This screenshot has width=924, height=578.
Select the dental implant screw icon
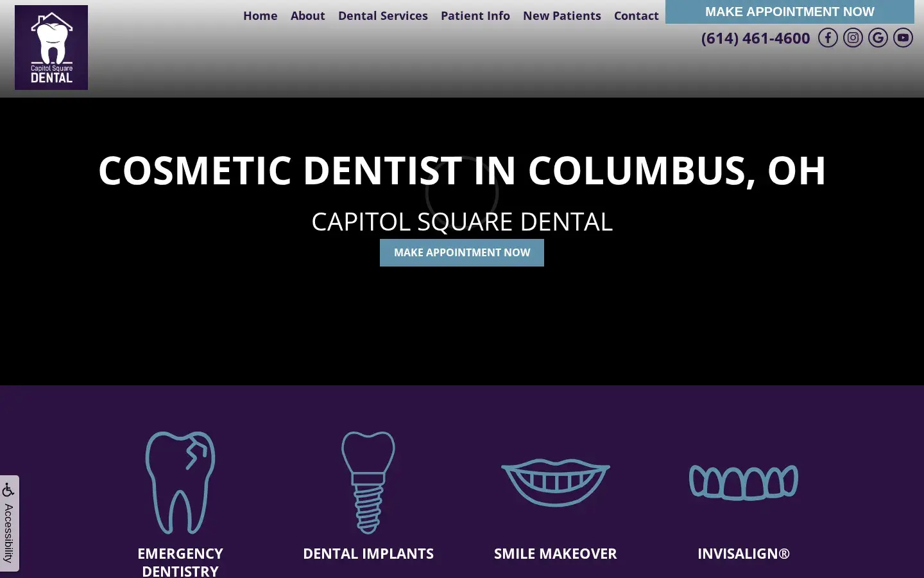click(x=368, y=482)
